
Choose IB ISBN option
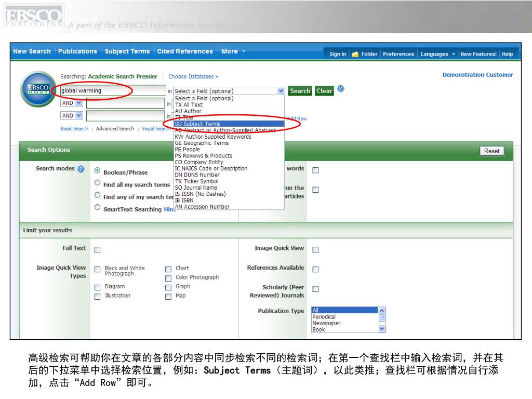point(229,200)
